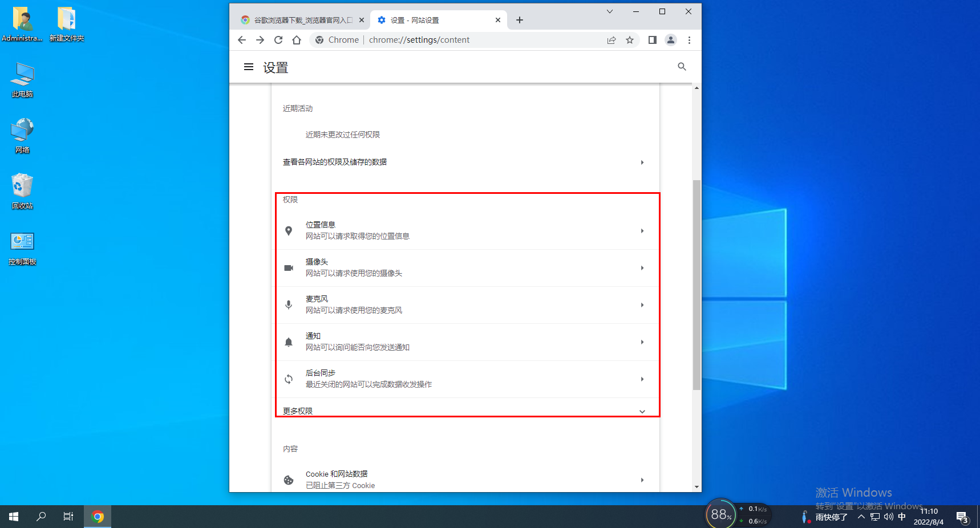Open the Chrome profile avatar

coord(671,40)
